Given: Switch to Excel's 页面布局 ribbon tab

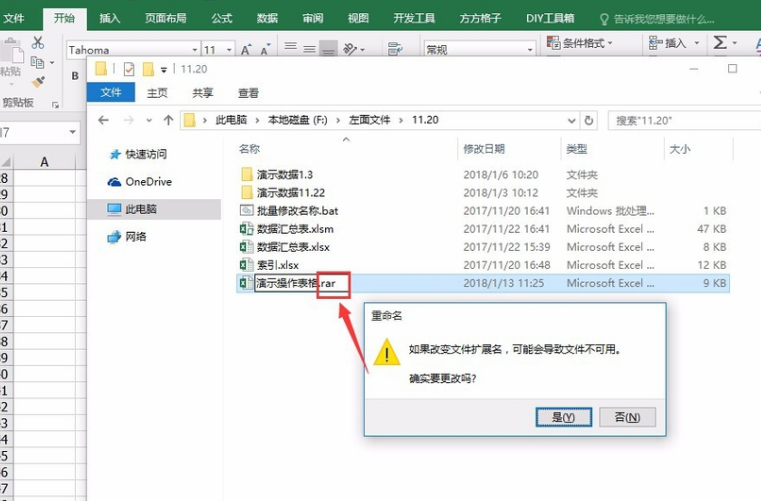Looking at the screenshot, I should [165, 18].
